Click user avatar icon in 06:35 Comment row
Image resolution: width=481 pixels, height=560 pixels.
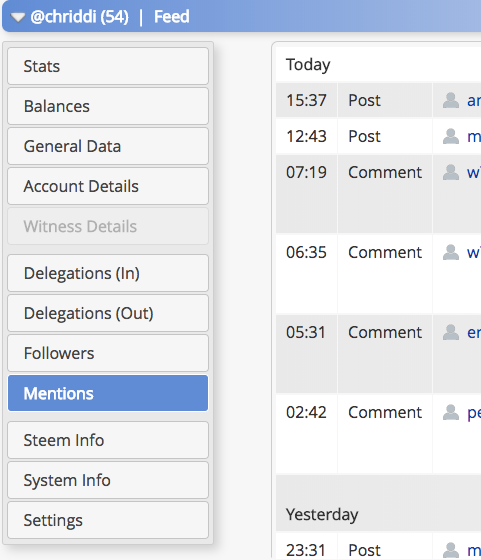click(451, 252)
